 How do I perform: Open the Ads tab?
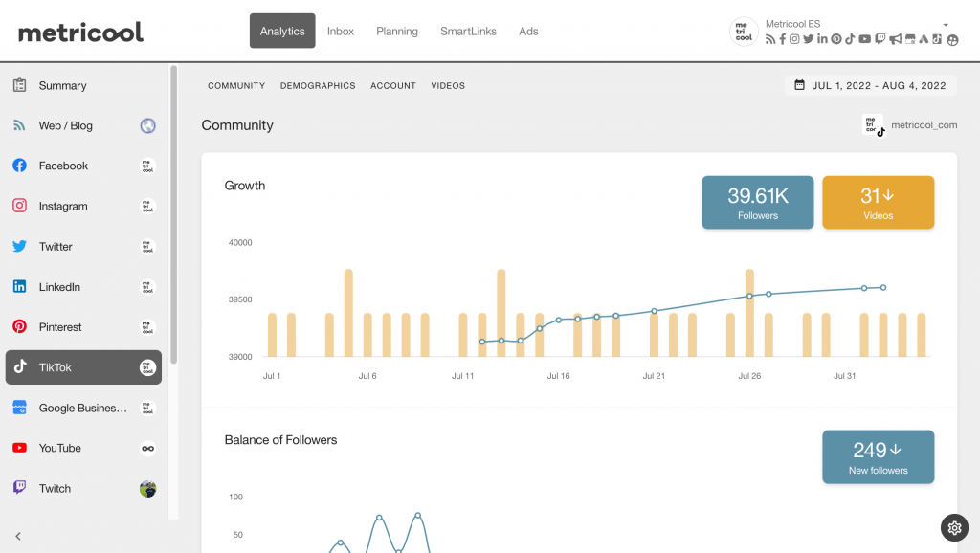pyautogui.click(x=528, y=31)
